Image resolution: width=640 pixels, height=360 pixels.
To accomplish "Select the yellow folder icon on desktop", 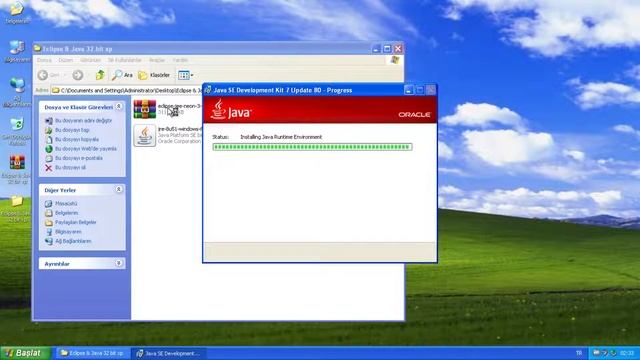I will point(17,201).
